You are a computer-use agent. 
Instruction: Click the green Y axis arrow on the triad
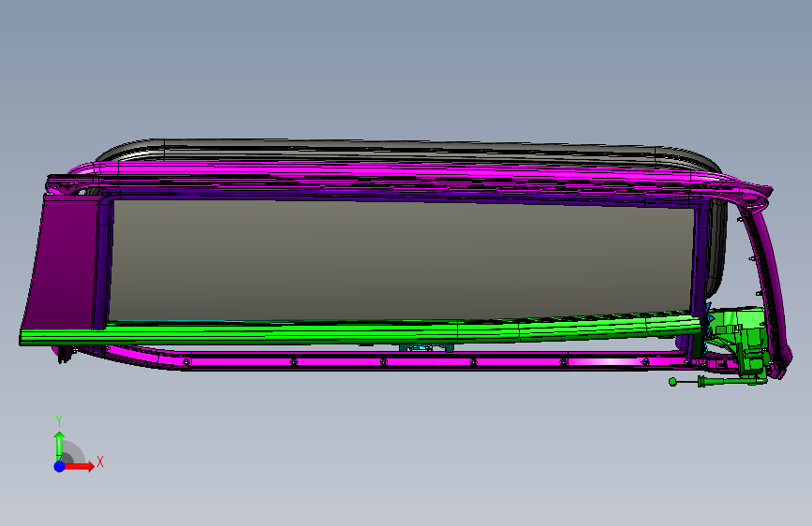tap(60, 445)
